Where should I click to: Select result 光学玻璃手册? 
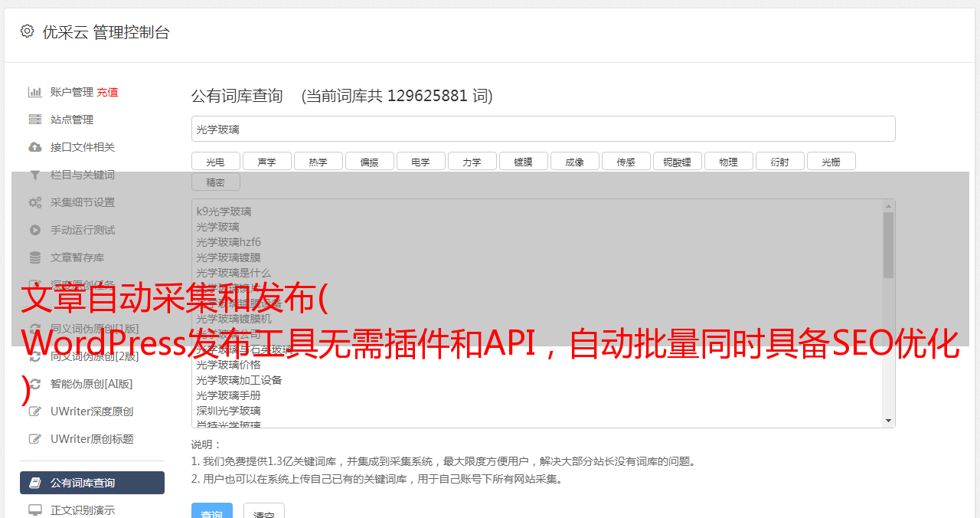click(228, 395)
